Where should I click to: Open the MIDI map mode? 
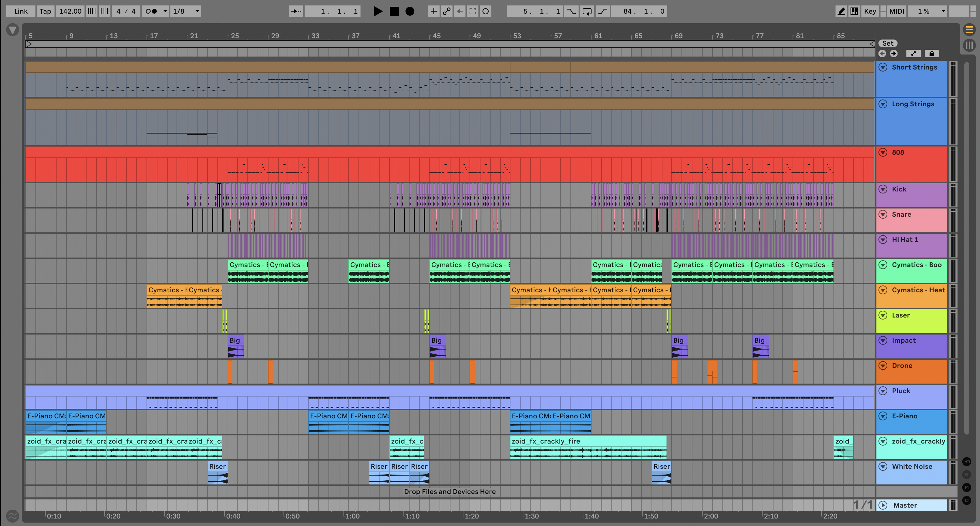tap(897, 11)
